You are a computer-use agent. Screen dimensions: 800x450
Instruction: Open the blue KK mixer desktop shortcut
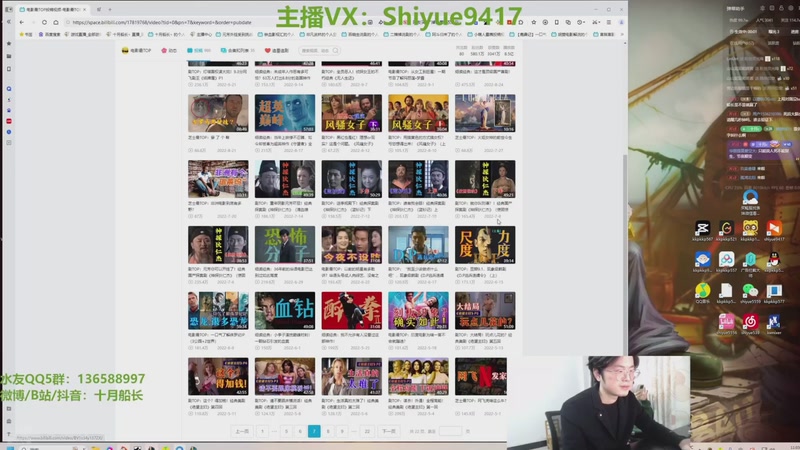coord(774,322)
